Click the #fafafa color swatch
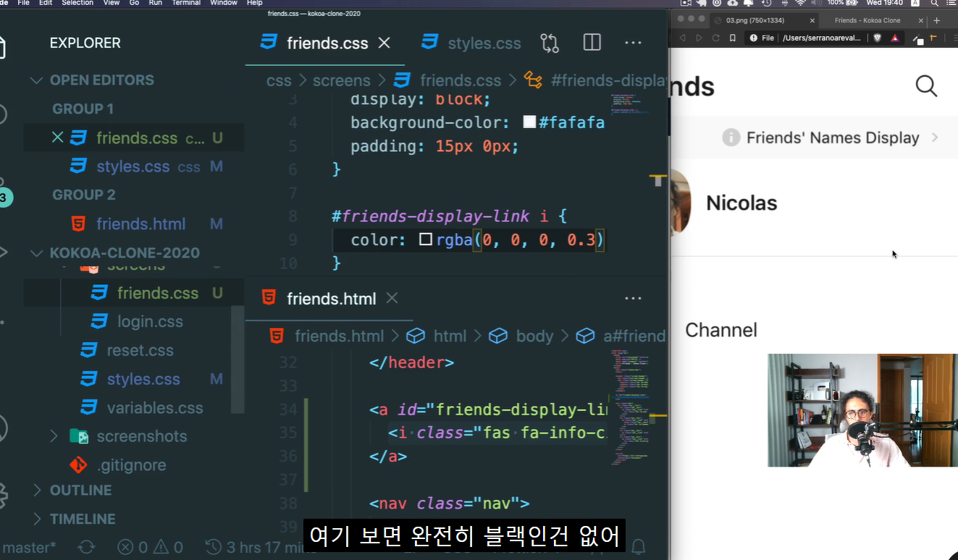 click(x=529, y=122)
